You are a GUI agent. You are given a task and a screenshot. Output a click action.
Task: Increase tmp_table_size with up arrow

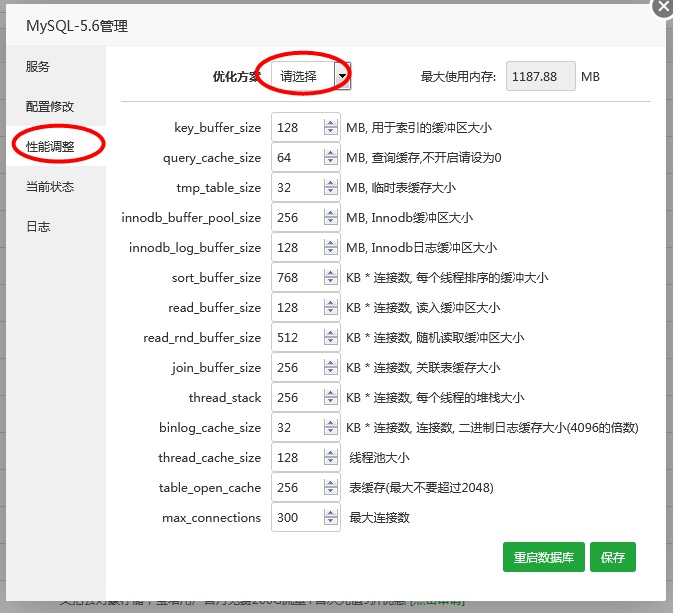pyautogui.click(x=330, y=183)
